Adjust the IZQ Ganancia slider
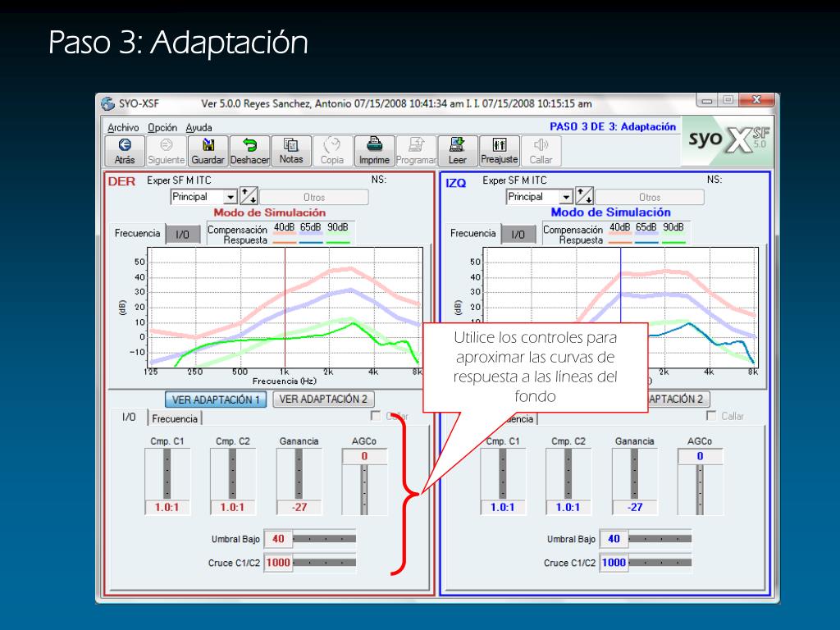 point(634,474)
